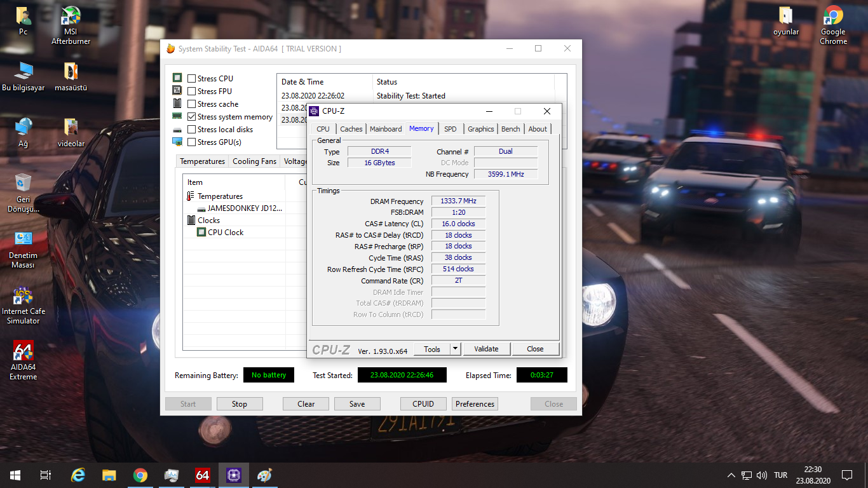Image resolution: width=868 pixels, height=488 pixels.
Task: Open Bu bilgisayar desktop icon
Action: click(24, 76)
